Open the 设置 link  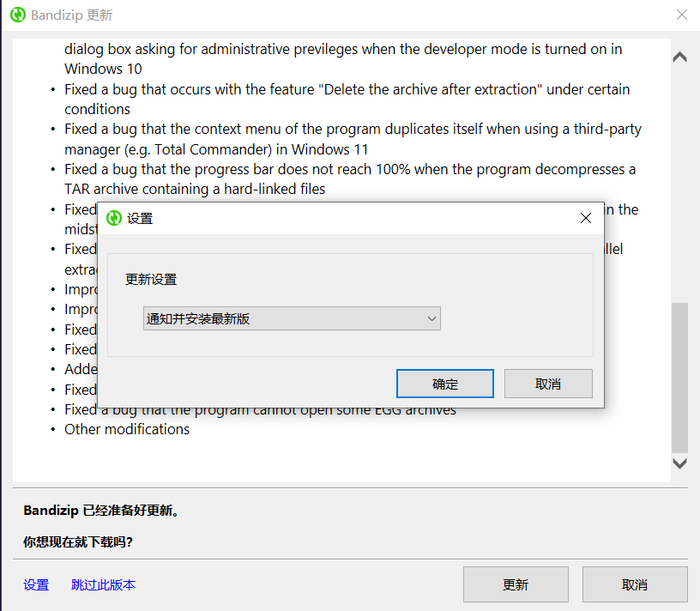tap(36, 584)
